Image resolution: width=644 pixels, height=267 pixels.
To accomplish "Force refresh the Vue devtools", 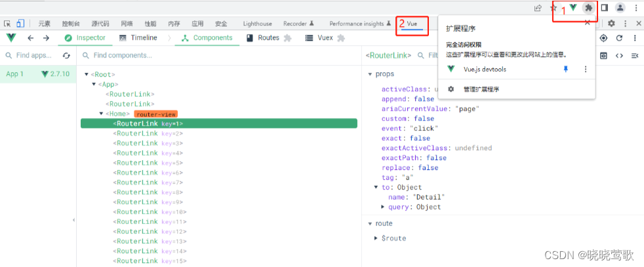I will [x=619, y=38].
